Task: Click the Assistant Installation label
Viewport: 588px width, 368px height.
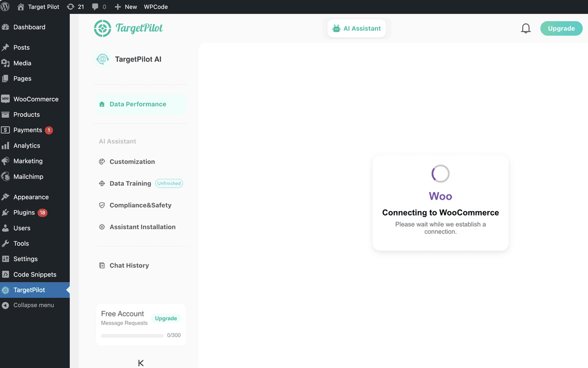Action: tap(142, 227)
